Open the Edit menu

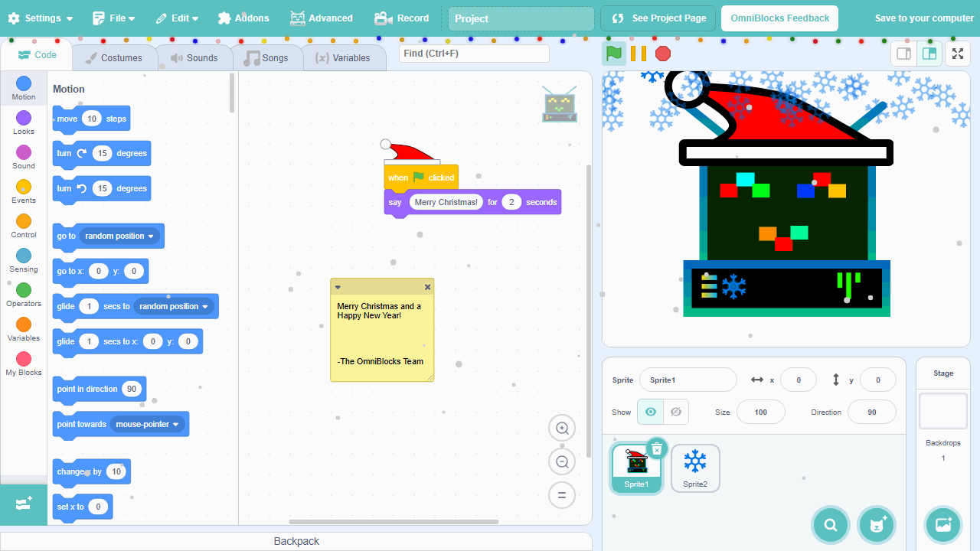pos(177,18)
